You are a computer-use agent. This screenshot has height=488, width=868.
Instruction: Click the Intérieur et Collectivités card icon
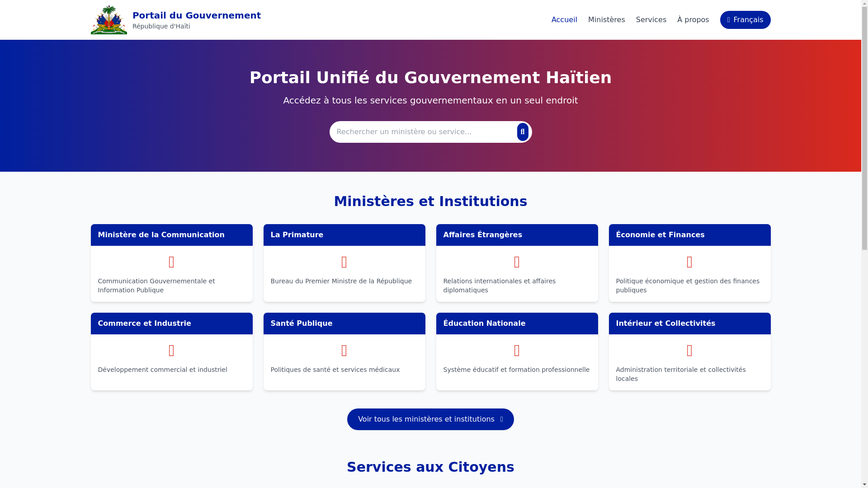coord(689,351)
